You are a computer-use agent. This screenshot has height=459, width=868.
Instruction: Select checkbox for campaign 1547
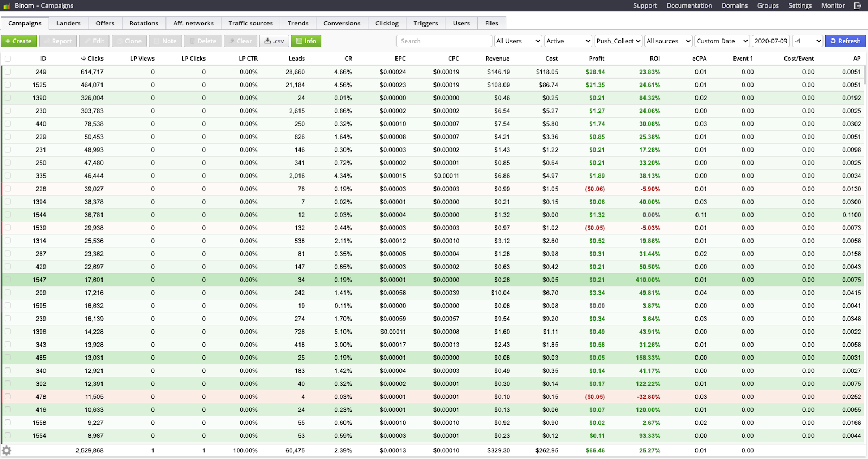[8, 280]
